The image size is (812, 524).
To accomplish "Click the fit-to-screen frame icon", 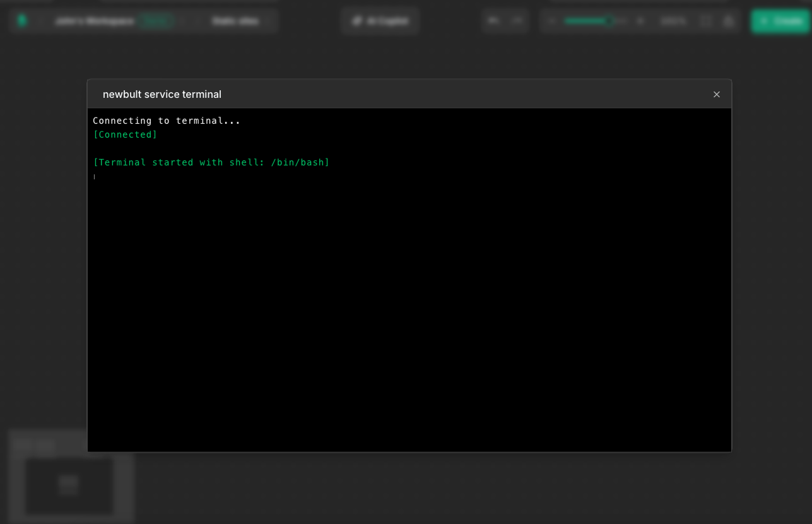I will [705, 21].
